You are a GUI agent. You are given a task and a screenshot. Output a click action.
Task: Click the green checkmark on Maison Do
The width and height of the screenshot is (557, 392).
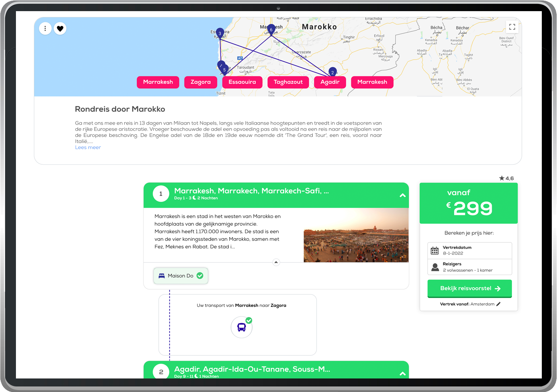click(200, 276)
